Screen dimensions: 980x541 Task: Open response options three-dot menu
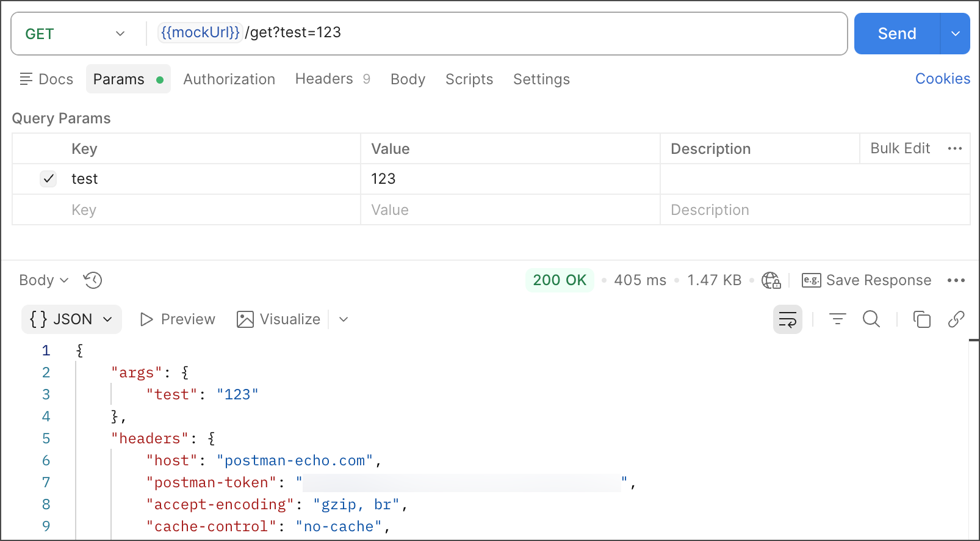(x=956, y=280)
